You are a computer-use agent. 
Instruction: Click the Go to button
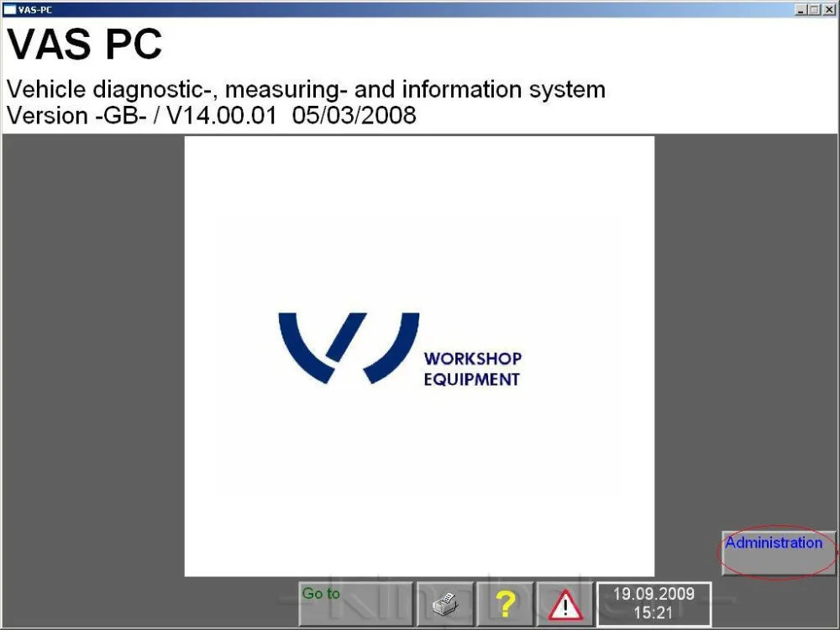click(355, 604)
